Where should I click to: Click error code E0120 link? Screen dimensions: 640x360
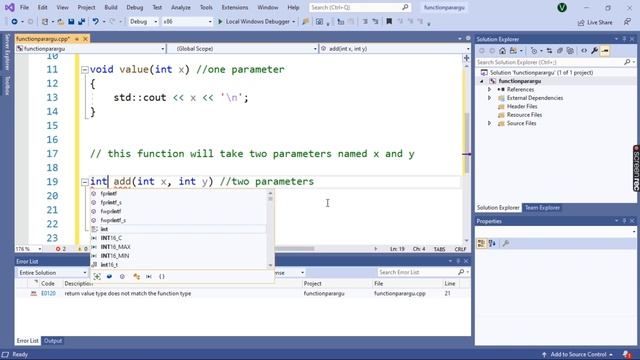pyautogui.click(x=48, y=293)
